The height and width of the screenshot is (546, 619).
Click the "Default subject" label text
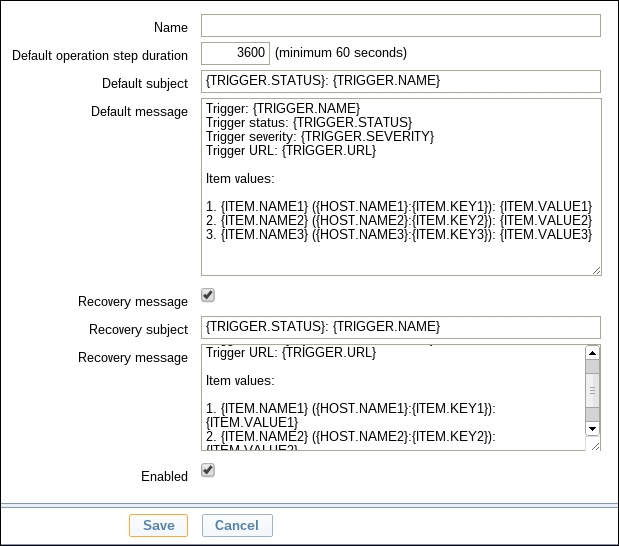(144, 83)
